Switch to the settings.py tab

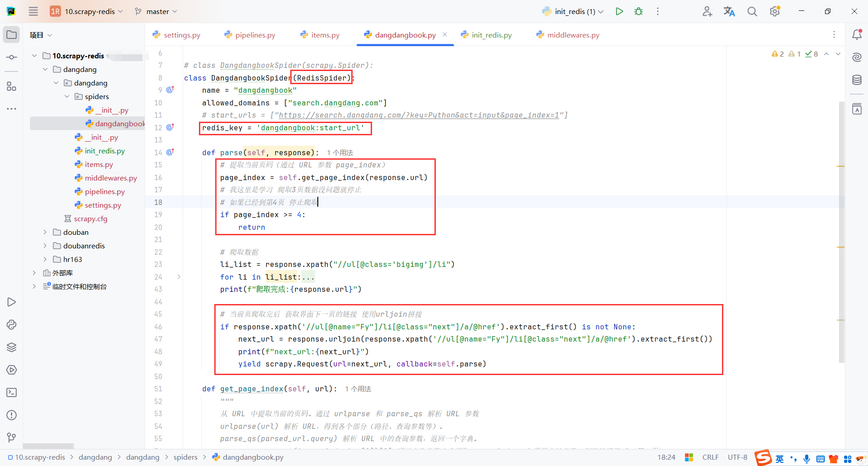click(x=176, y=35)
